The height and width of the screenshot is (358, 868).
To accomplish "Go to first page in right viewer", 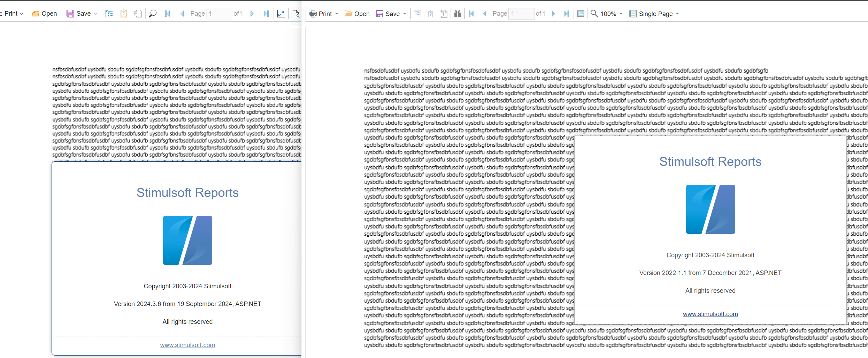I will point(471,14).
